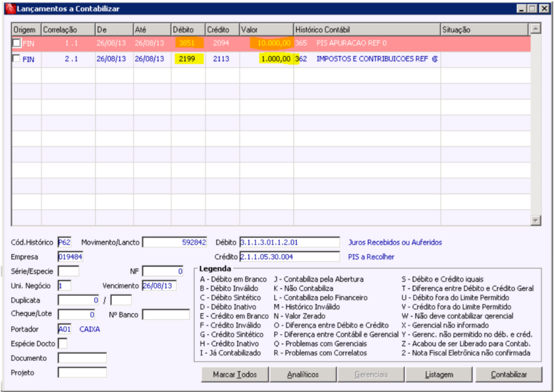Click the grid scrollbar up arrow
Screen dimensions: 554x392
coord(535,29)
